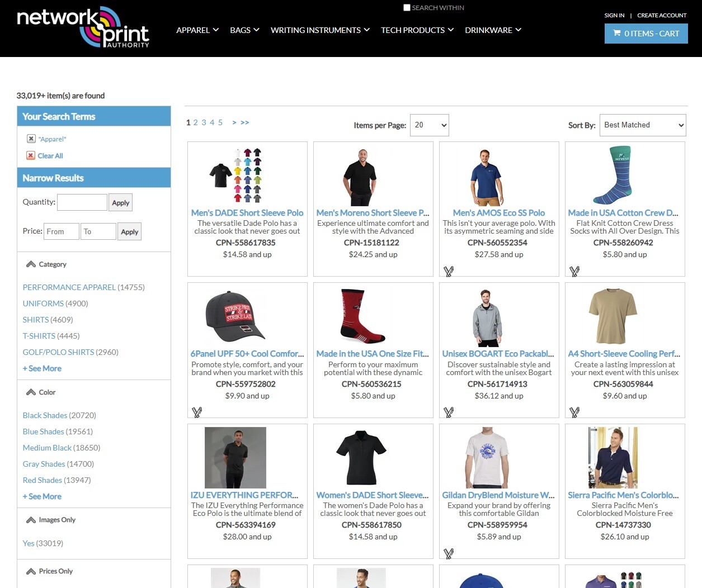The height and width of the screenshot is (588, 702).
Task: Click the virtual sample icon under Gildan DryBlend shirt
Action: point(449,553)
